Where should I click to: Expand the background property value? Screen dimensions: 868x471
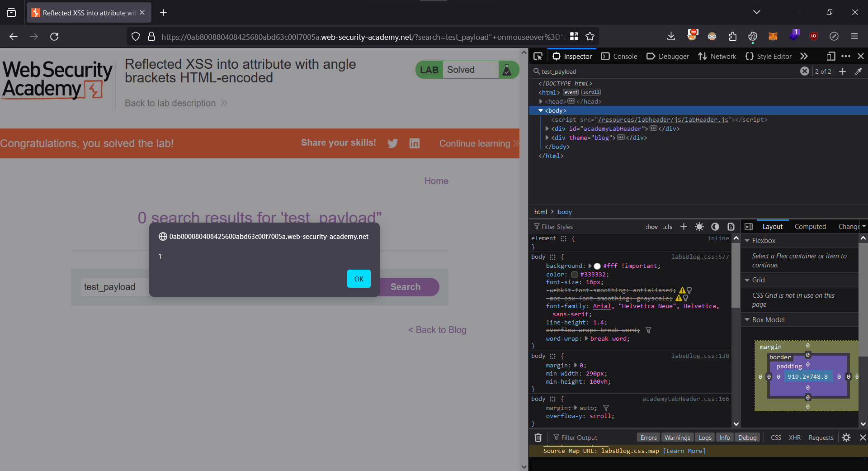(590, 266)
